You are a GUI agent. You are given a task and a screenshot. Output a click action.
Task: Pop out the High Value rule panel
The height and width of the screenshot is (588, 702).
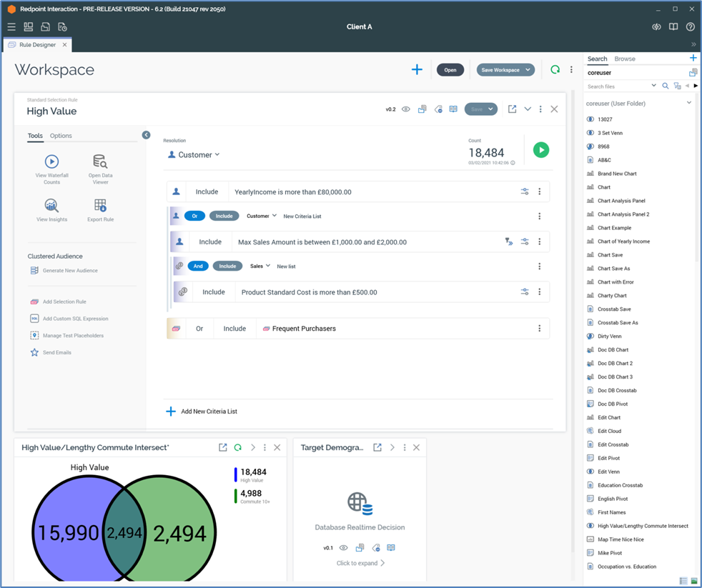point(512,109)
